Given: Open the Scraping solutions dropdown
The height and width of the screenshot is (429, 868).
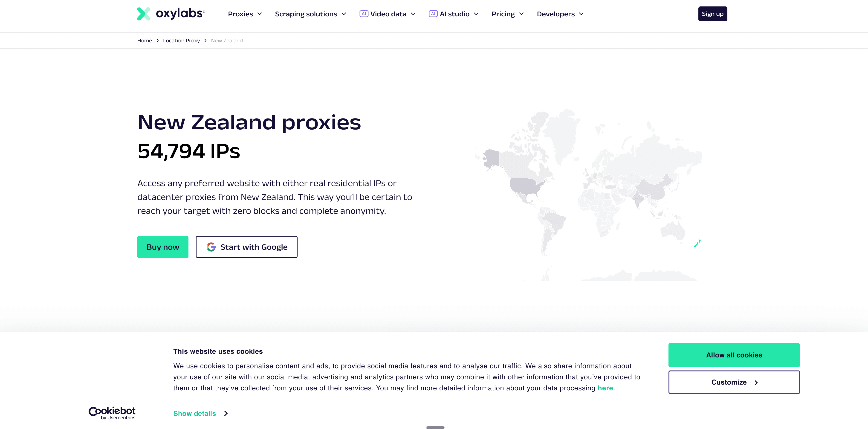Looking at the screenshot, I should click(310, 14).
